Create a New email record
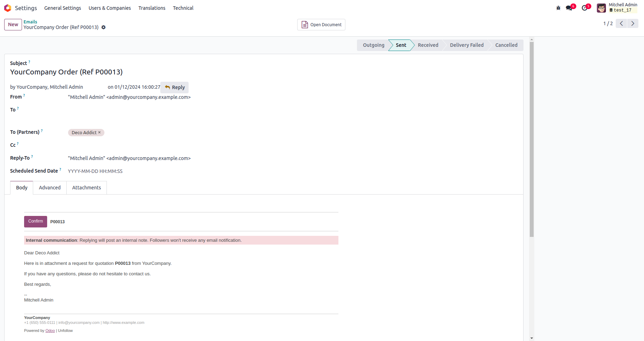Image resolution: width=644 pixels, height=341 pixels. point(13,24)
